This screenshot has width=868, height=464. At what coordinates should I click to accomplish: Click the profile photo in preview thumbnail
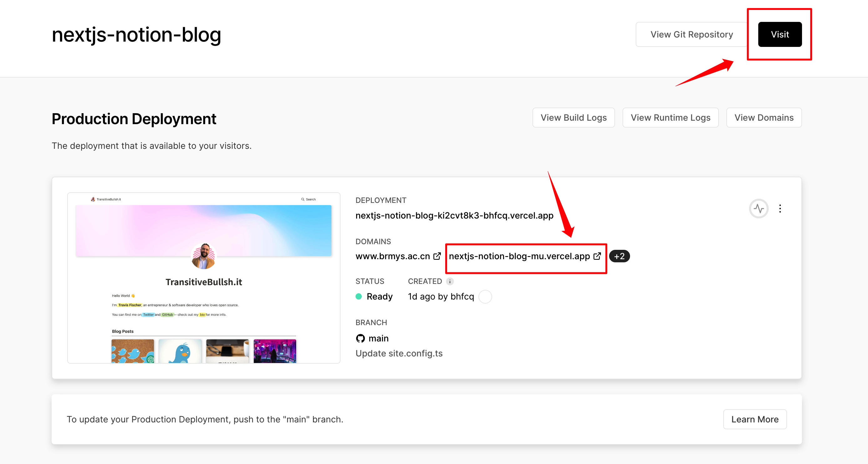pyautogui.click(x=204, y=256)
